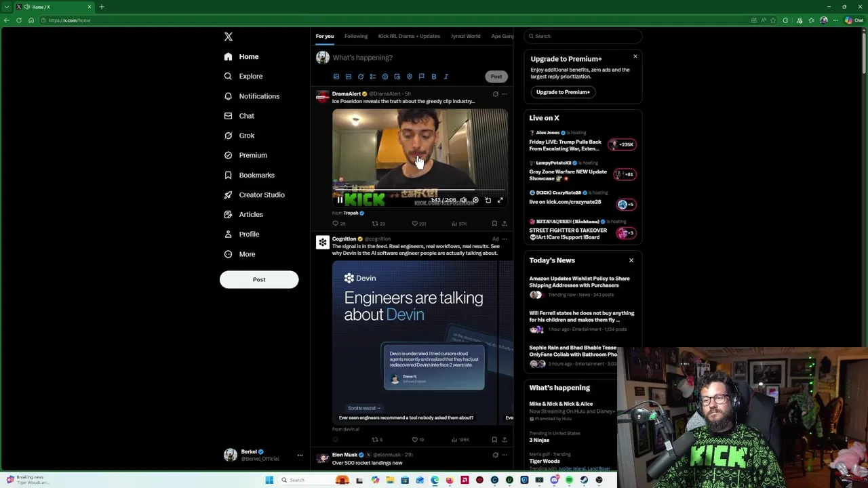Click Grok explain icon on DramaAlert post
The image size is (868, 488).
tap(495, 94)
